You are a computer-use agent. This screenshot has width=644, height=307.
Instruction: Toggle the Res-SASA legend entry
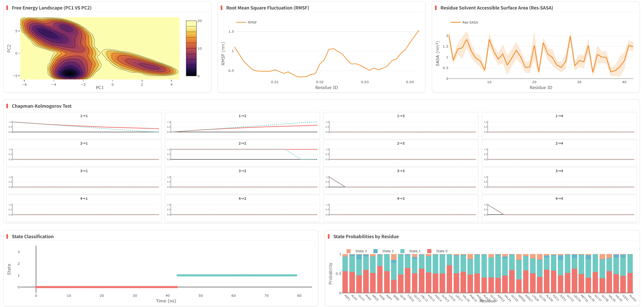click(x=470, y=23)
